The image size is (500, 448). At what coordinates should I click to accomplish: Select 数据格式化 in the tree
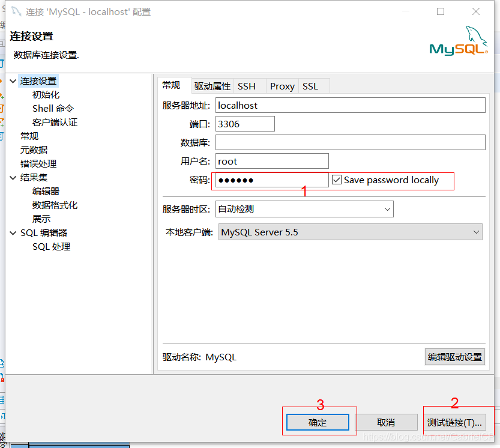point(55,205)
